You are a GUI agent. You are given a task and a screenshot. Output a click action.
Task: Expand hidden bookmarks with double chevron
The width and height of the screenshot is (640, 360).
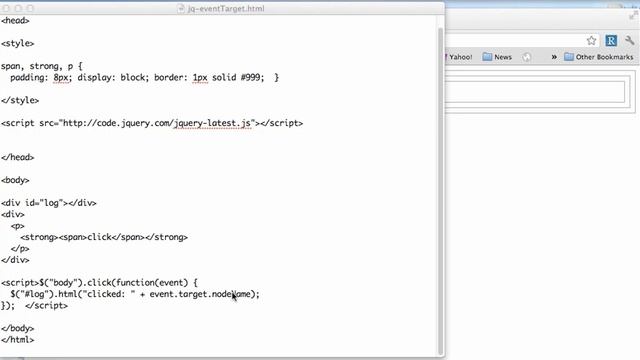554,57
